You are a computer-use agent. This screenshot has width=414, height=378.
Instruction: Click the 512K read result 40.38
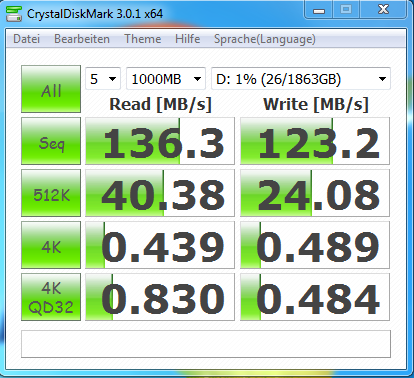click(x=160, y=193)
